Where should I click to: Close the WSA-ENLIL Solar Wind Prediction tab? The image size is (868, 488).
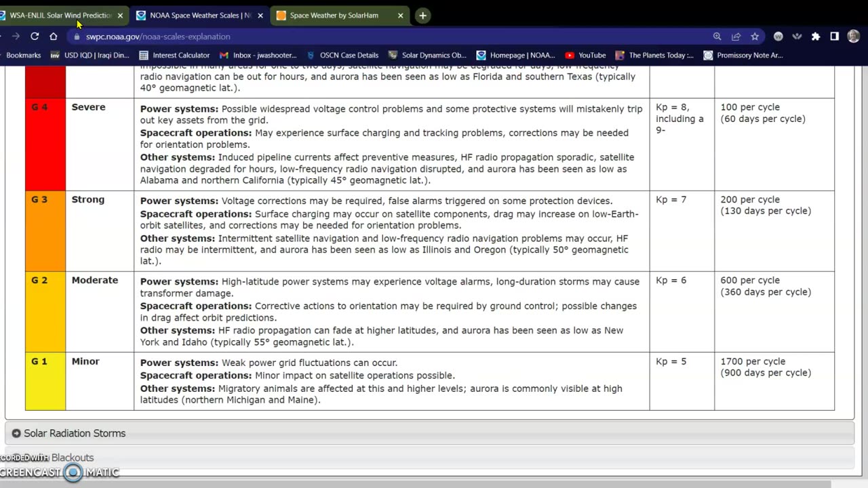click(x=121, y=15)
